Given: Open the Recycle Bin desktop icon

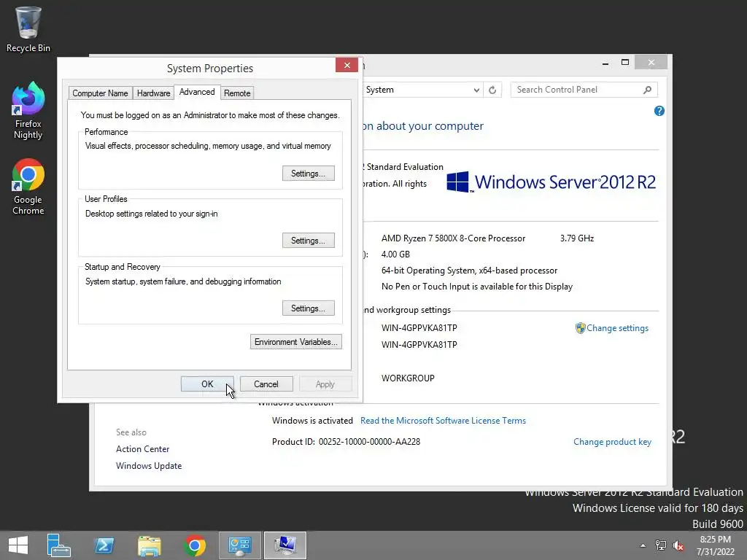Looking at the screenshot, I should pyautogui.click(x=28, y=28).
